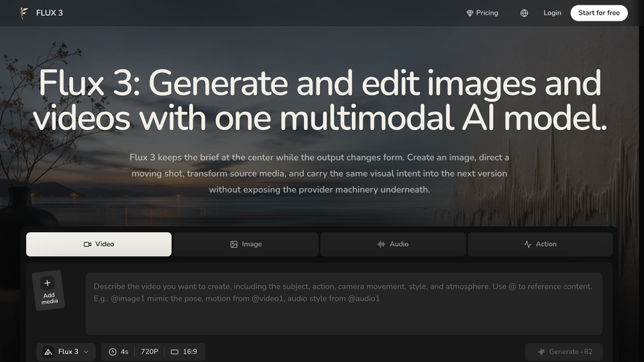Click the main headline 'Flux 3: Generate and edit images'
This screenshot has width=644, height=362.
point(319,101)
